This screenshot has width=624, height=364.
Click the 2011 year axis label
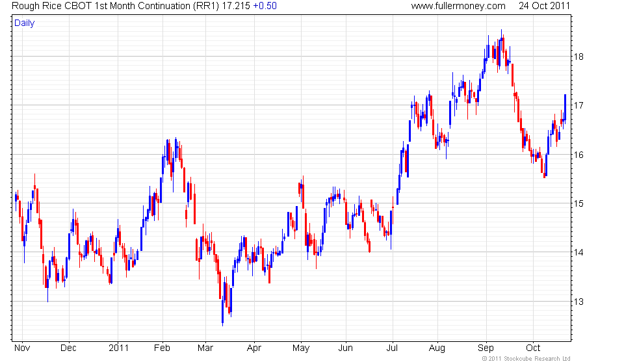pos(118,348)
